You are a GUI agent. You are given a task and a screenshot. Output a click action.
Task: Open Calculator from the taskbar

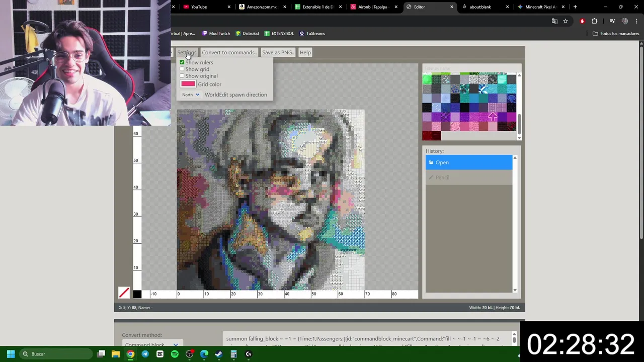[233, 354]
